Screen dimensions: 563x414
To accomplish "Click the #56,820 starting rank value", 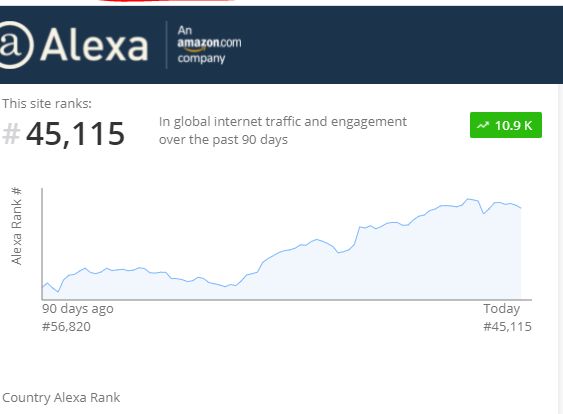I will click(66, 327).
